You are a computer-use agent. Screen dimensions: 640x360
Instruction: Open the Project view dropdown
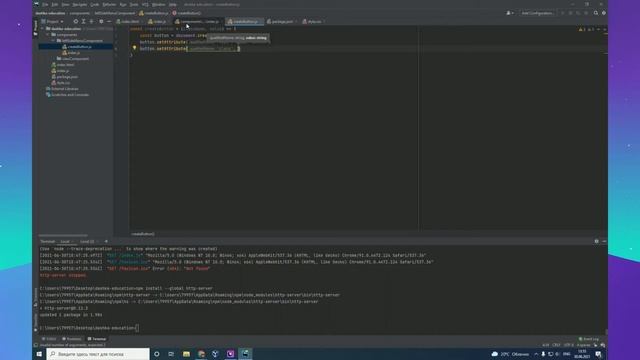[x=53, y=22]
